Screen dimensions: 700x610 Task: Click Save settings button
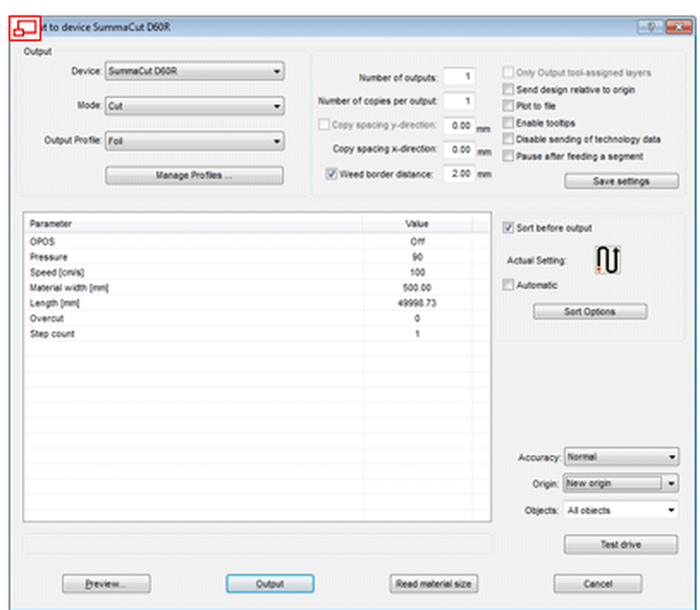point(622,180)
